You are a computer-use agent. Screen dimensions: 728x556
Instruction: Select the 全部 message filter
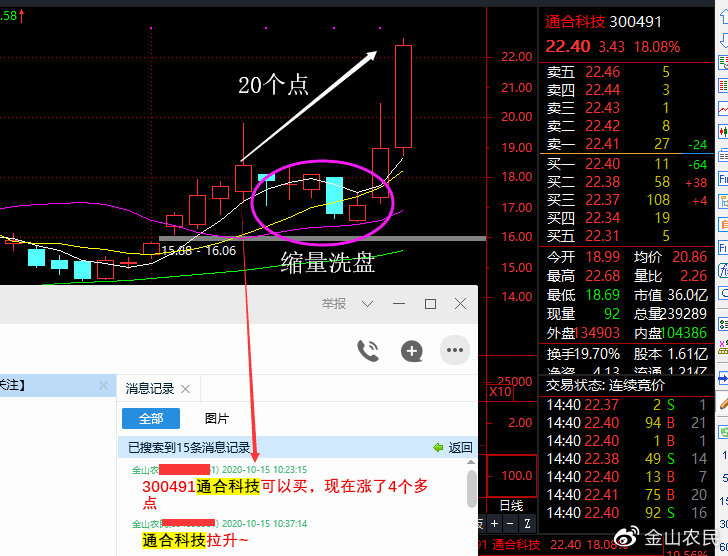[151, 419]
